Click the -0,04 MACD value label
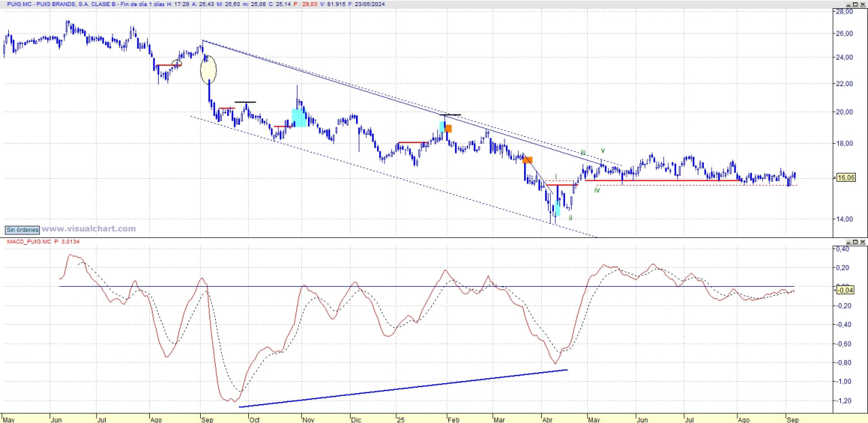The height and width of the screenshot is (423, 868). (x=845, y=290)
